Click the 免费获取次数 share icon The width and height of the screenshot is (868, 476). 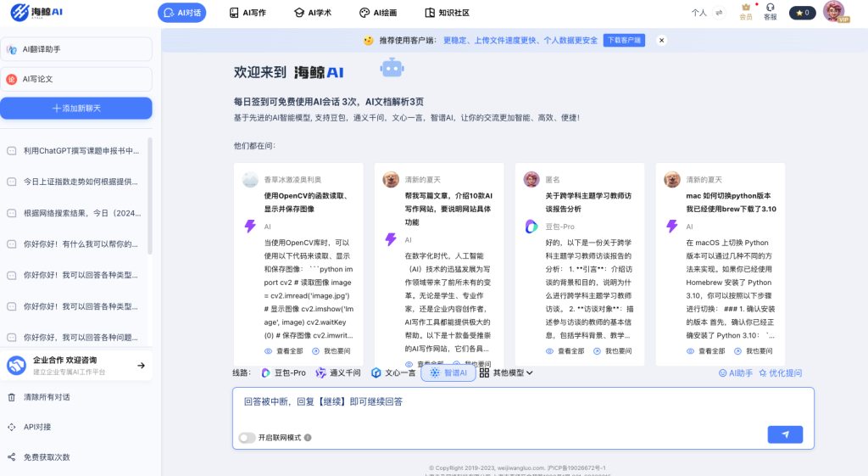coord(12,457)
